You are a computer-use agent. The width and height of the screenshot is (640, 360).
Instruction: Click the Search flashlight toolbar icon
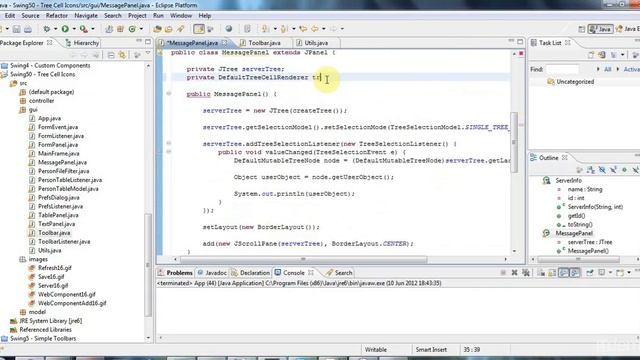point(180,29)
